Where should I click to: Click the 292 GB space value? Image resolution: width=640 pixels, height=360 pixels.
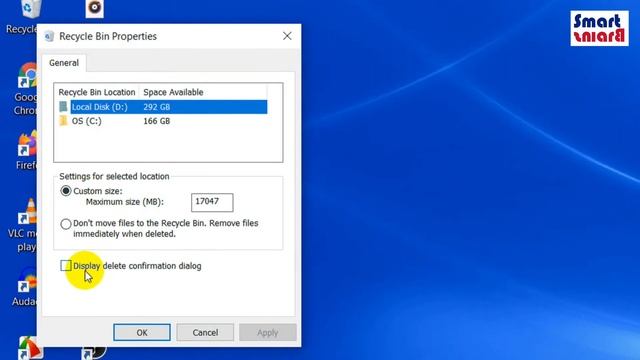click(157, 107)
